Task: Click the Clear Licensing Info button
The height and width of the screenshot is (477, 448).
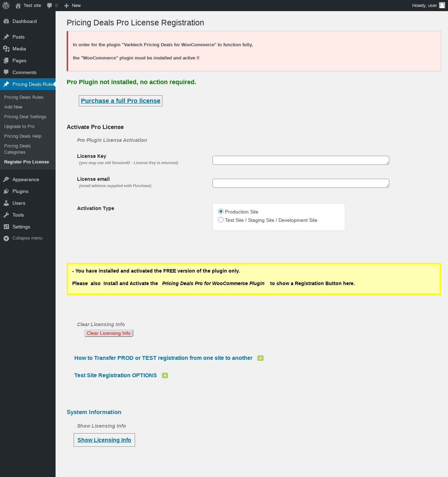Action: tap(109, 333)
